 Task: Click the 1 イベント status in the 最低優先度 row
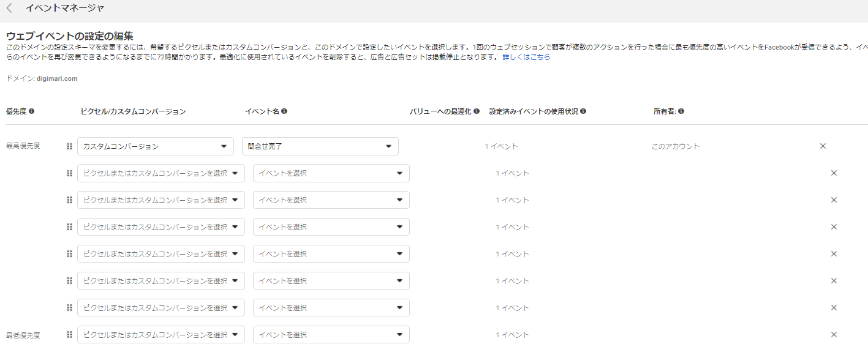(x=513, y=335)
